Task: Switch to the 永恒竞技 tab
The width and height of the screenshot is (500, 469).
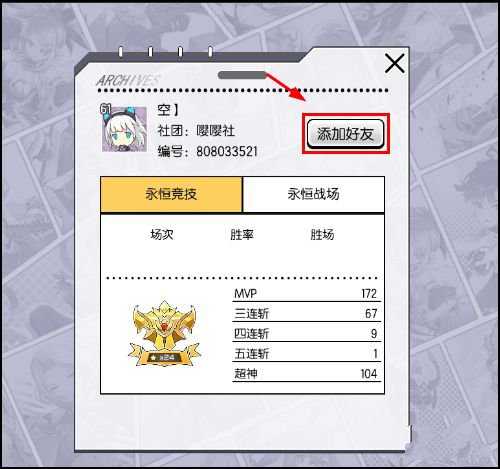Action: pos(171,194)
